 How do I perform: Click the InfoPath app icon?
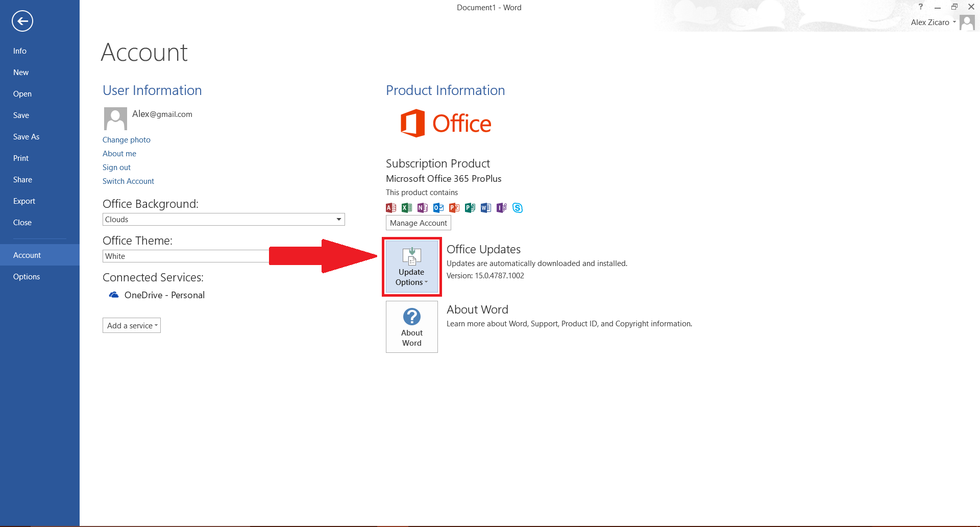coord(502,208)
